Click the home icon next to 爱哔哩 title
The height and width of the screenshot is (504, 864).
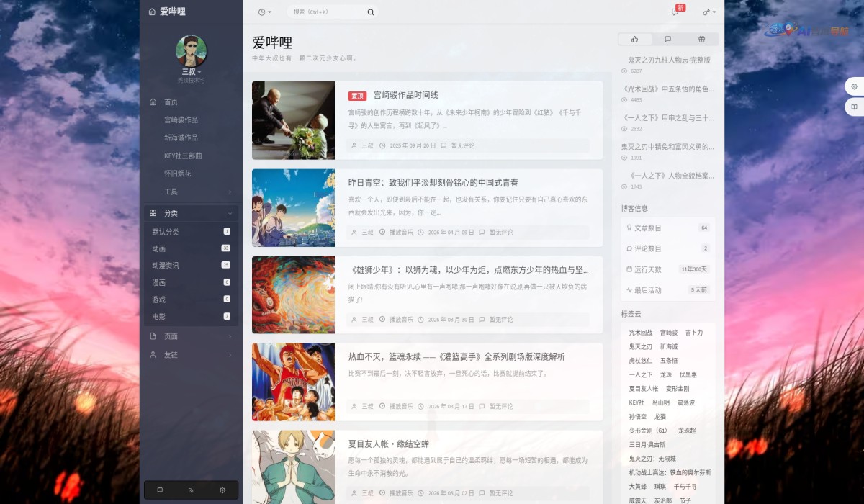click(152, 11)
